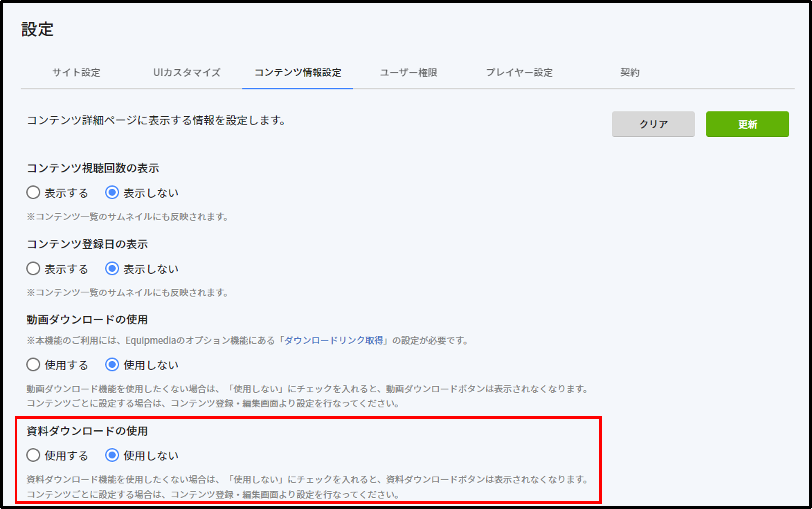The height and width of the screenshot is (509, 812).
Task: Choose 表示しない for コンテンツ登録日の表示
Action: point(112,269)
